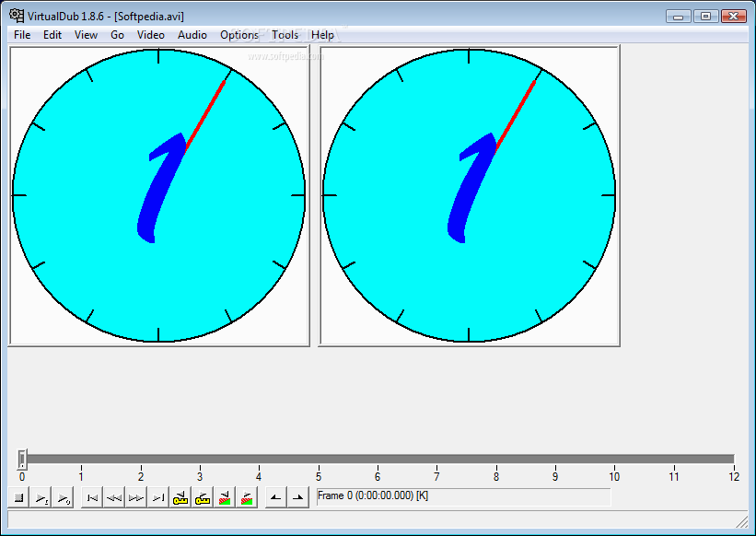Image resolution: width=756 pixels, height=536 pixels.
Task: Click the left input video pane
Action: (158, 195)
